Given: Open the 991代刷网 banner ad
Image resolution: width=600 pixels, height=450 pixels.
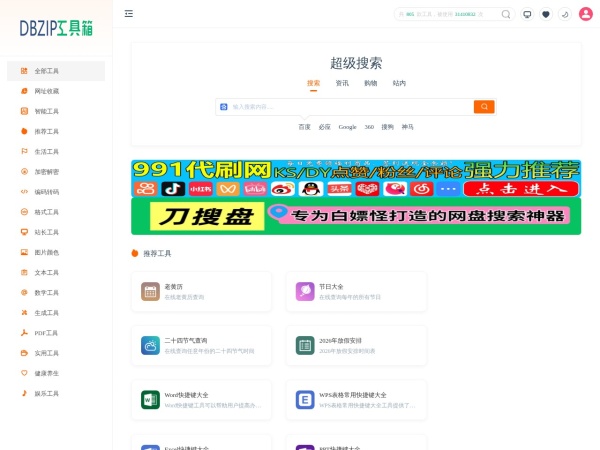Looking at the screenshot, I should tap(356, 178).
